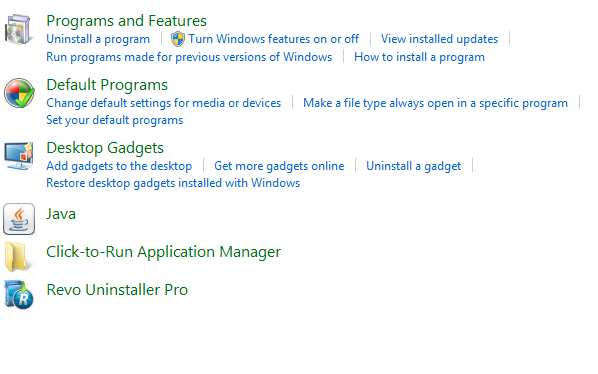Viewport: 598px width, 374px height.
Task: Select Uninstall a gadget link
Action: click(x=413, y=166)
